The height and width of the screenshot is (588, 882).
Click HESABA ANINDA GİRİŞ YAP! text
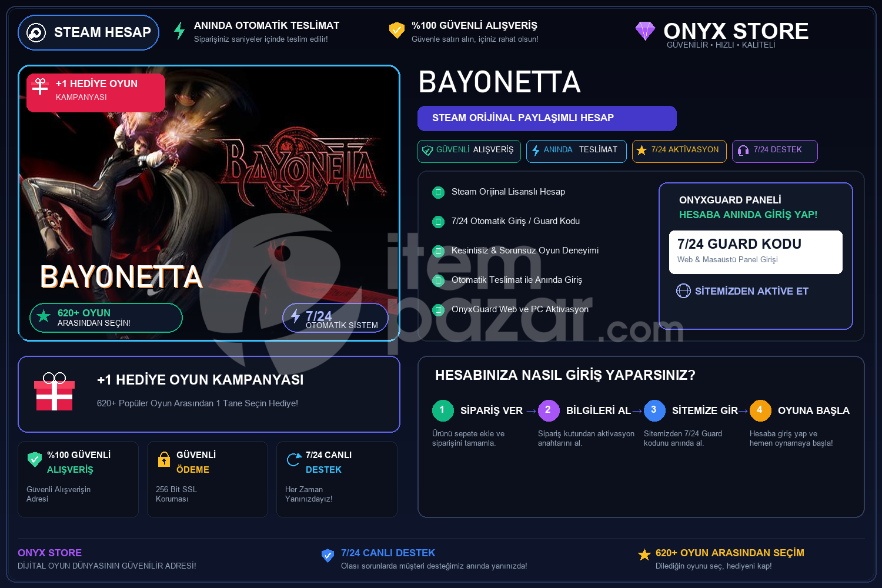tap(748, 215)
